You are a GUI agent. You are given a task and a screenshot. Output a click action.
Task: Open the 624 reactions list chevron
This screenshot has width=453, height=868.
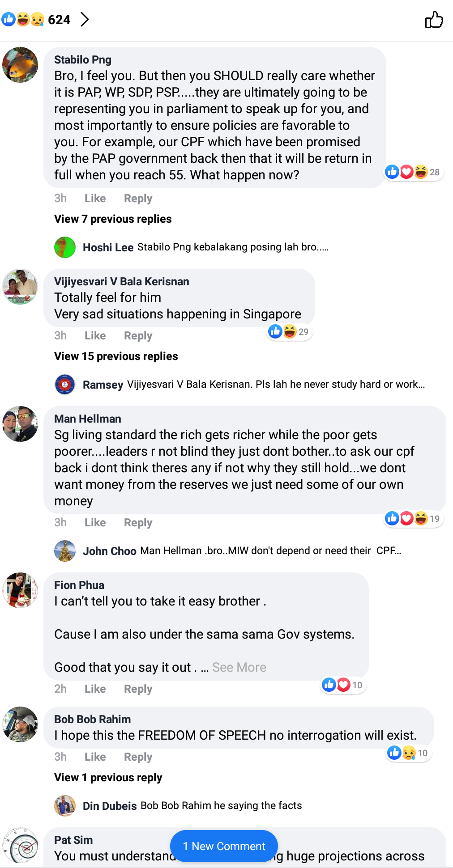(x=84, y=20)
